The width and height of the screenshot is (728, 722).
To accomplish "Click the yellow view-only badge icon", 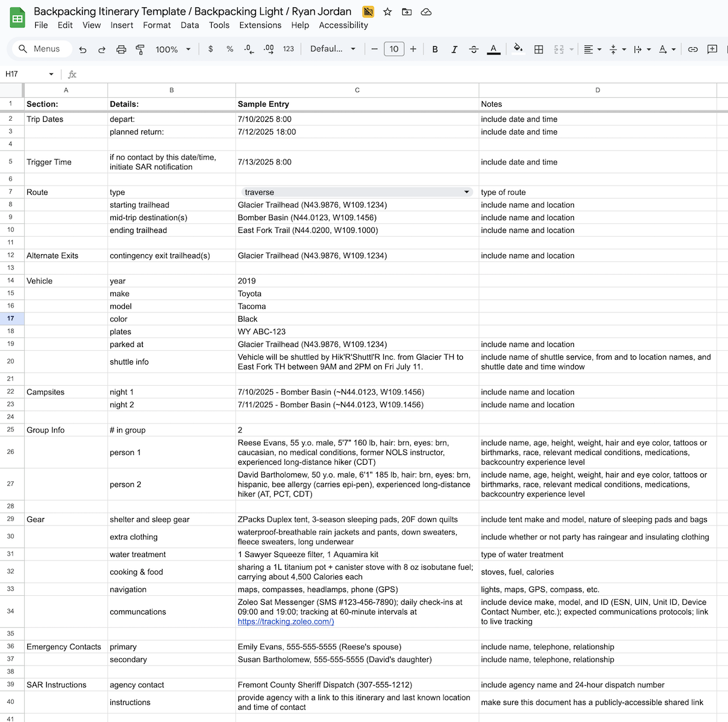I will [368, 12].
